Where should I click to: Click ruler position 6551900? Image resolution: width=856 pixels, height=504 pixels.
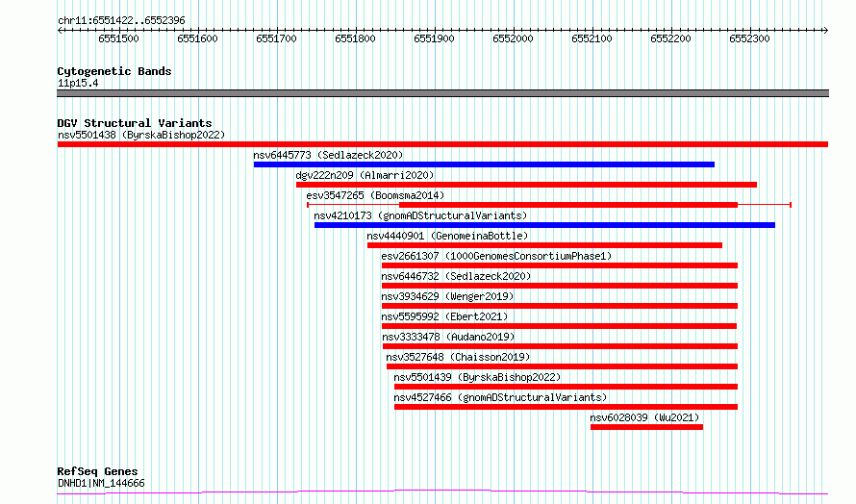[434, 38]
